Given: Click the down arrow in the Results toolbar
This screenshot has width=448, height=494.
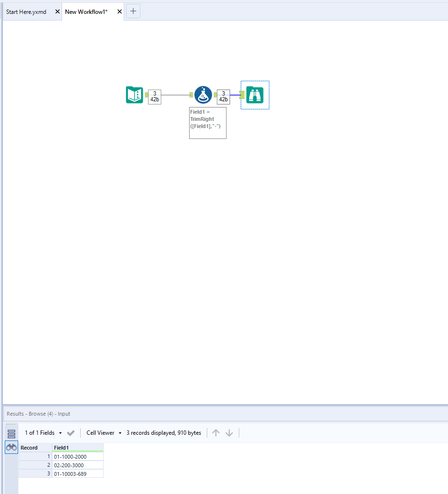Looking at the screenshot, I should coord(229,432).
